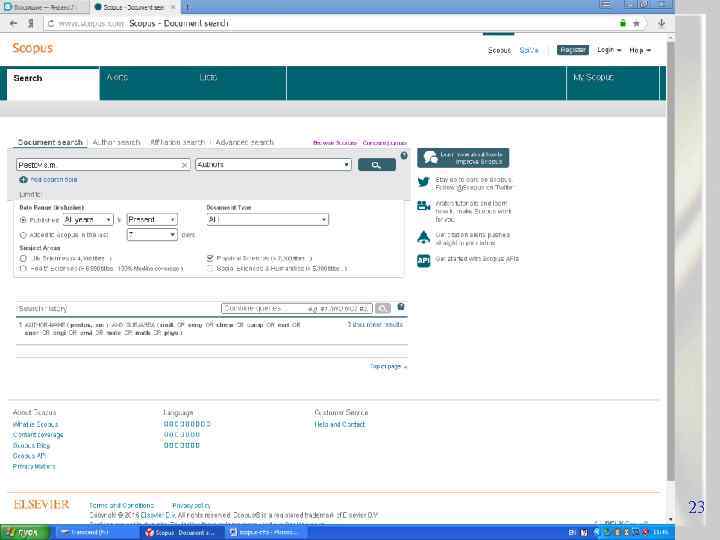Uncheck the Physical Sciences checkbox
The width and height of the screenshot is (720, 540).
(210, 259)
